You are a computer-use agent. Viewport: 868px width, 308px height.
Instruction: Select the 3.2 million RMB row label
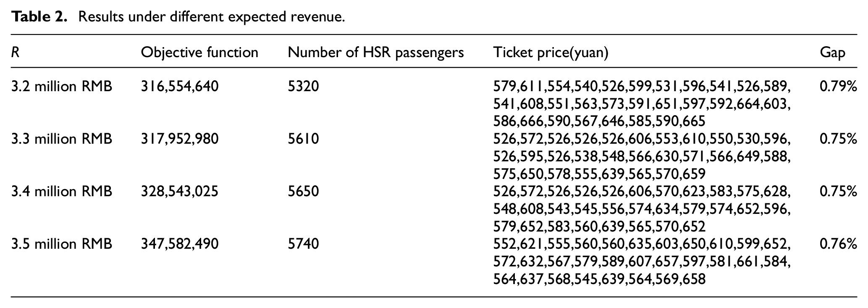pos(62,87)
